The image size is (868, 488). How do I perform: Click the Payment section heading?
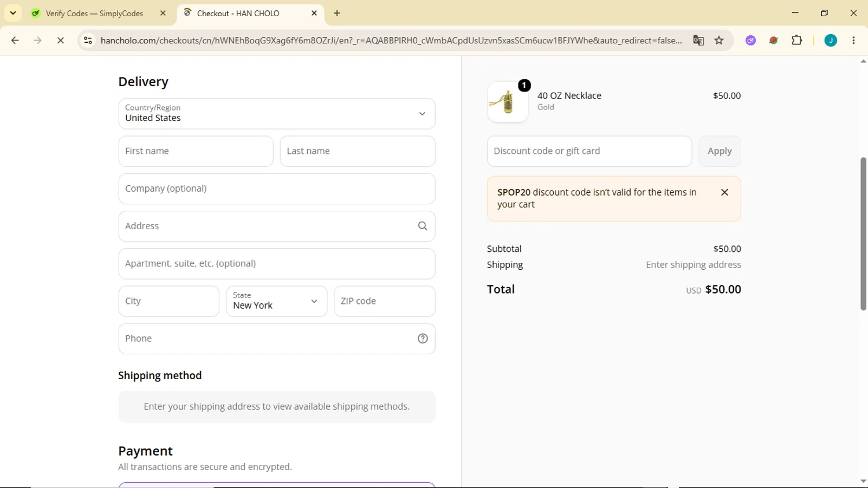coord(145,451)
